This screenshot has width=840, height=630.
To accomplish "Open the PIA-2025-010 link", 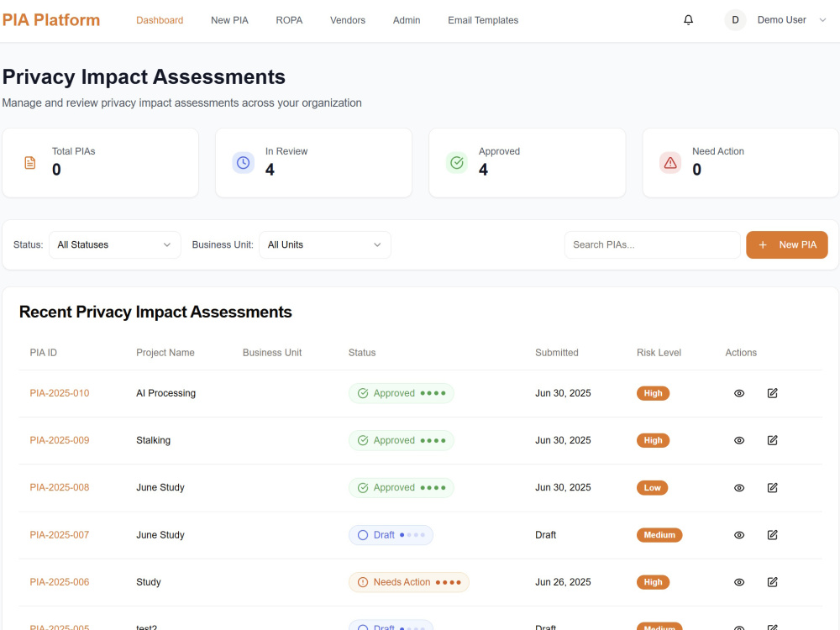I will (60, 393).
